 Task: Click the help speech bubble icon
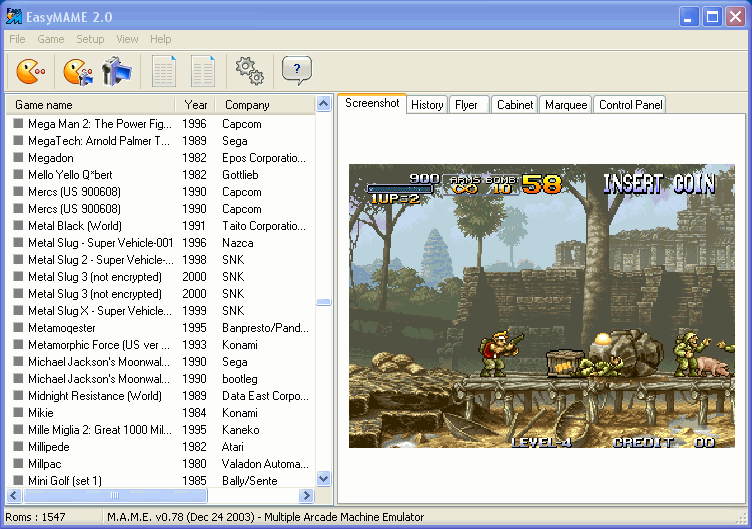point(297,70)
